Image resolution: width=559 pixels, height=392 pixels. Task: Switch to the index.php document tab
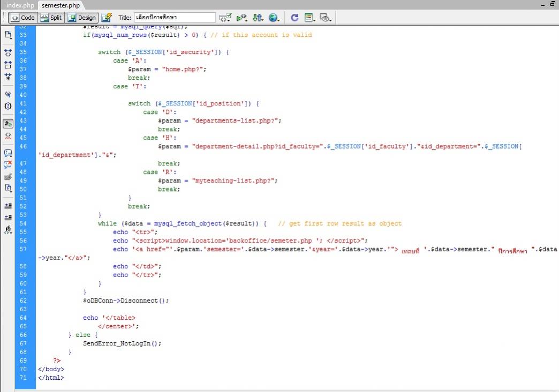tap(20, 5)
